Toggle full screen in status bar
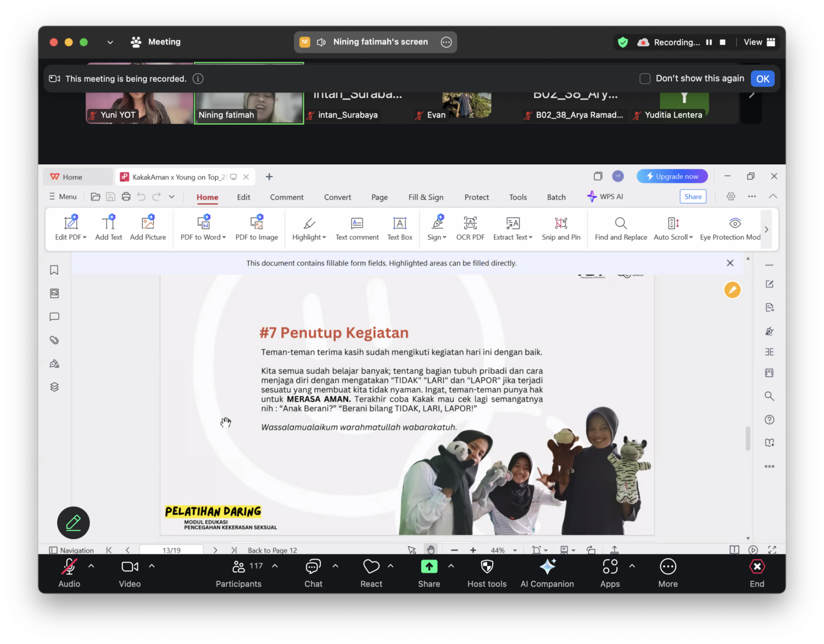The height and width of the screenshot is (644, 824). tap(772, 549)
